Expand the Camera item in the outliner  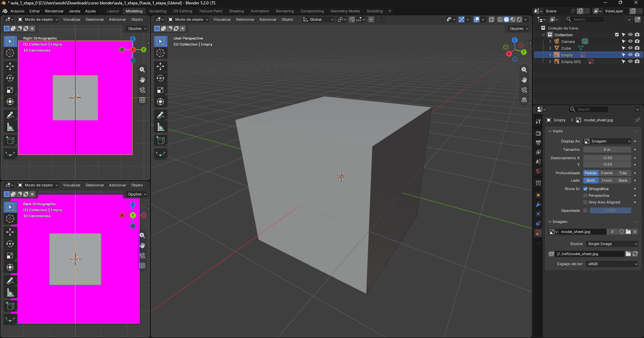550,42
